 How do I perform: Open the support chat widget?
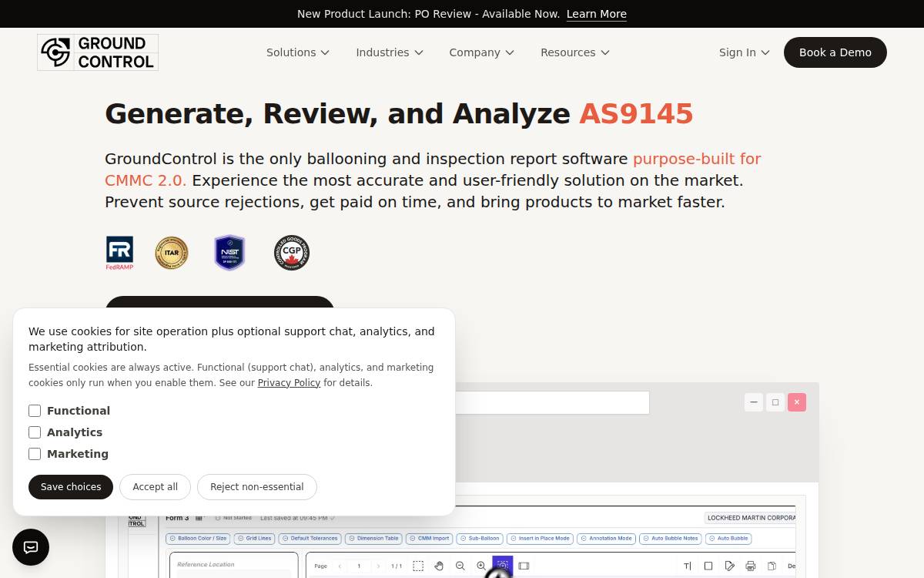31,547
